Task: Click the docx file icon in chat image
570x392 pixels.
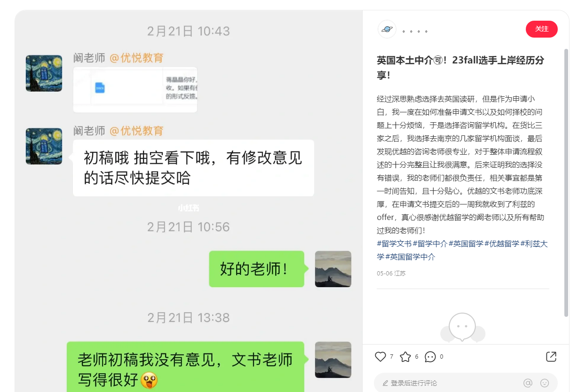Action: tap(100, 87)
